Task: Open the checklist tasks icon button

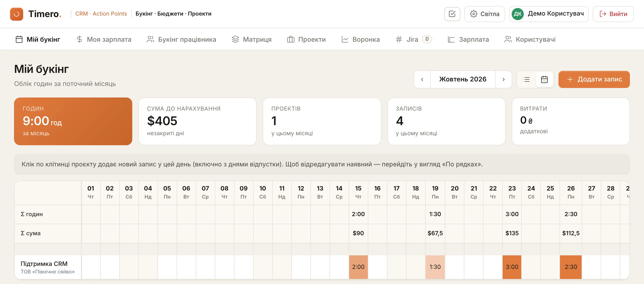Action: coord(452,14)
